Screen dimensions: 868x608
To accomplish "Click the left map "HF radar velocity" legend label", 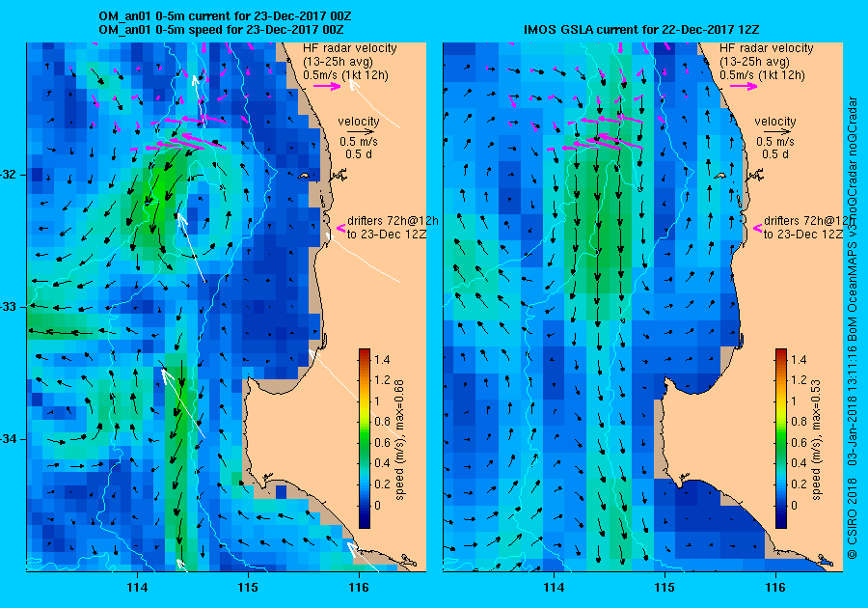I will coord(350,48).
